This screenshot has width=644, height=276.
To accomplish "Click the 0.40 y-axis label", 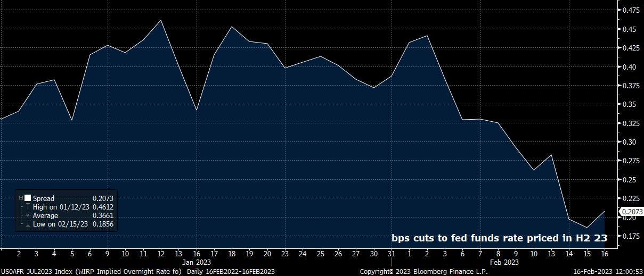I will pos(630,67).
